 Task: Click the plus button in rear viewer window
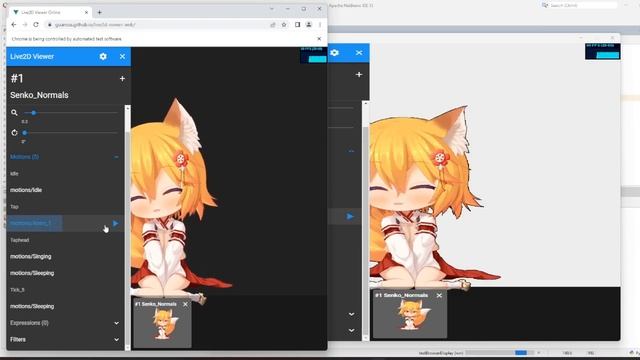[x=359, y=74]
